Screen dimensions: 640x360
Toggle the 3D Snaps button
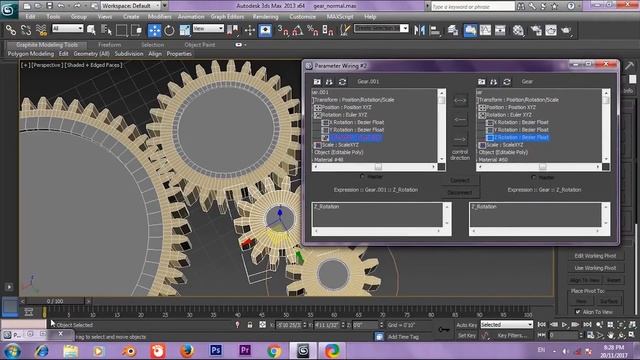coord(282,30)
